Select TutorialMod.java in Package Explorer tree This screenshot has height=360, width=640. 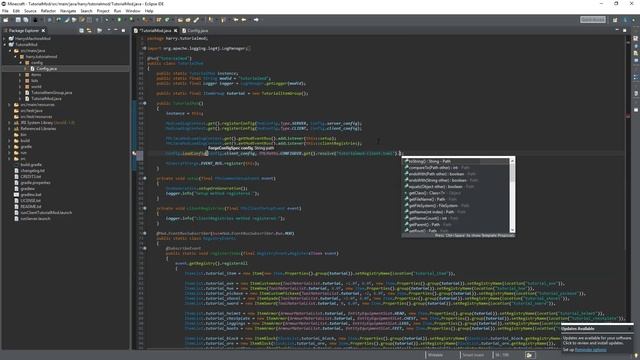46,98
